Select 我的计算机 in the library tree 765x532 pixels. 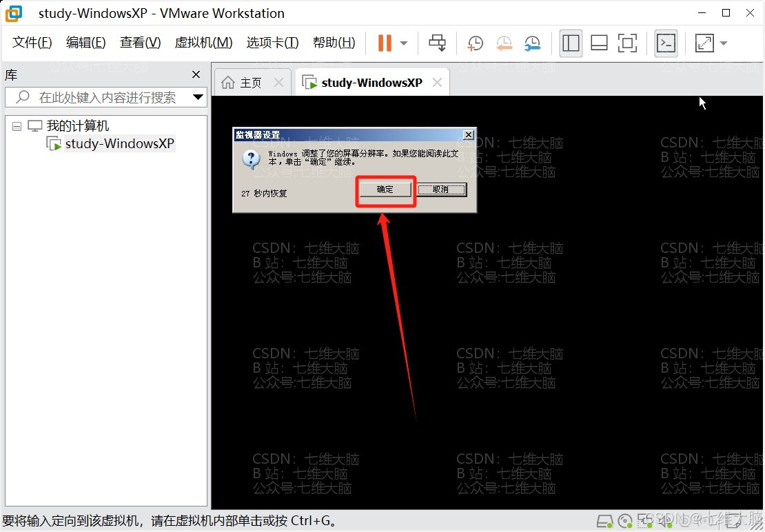[x=78, y=126]
